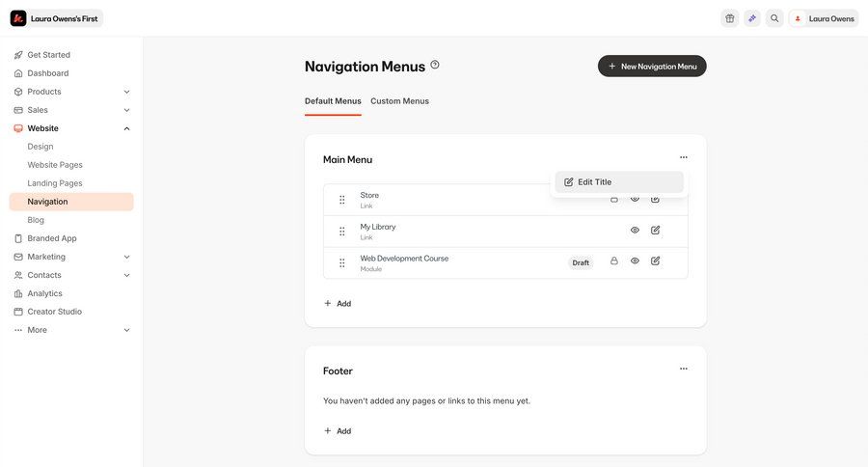Viewport: 868px width, 467px height.
Task: Switch to the Default Menus tab
Action: coord(333,101)
